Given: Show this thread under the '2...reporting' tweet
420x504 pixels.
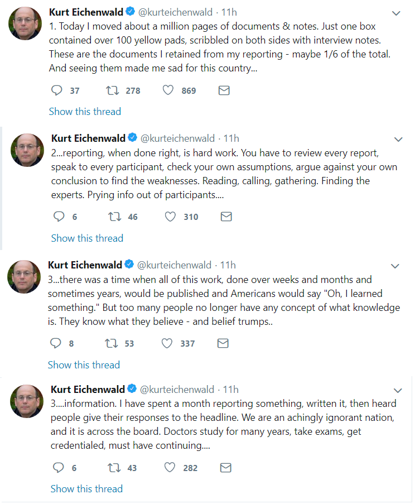Looking at the screenshot, I should click(87, 238).
